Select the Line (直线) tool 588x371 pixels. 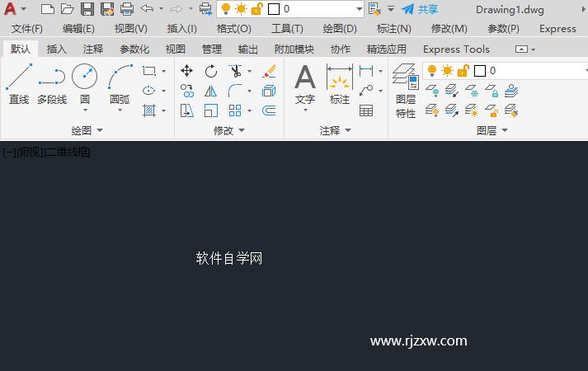click(19, 84)
